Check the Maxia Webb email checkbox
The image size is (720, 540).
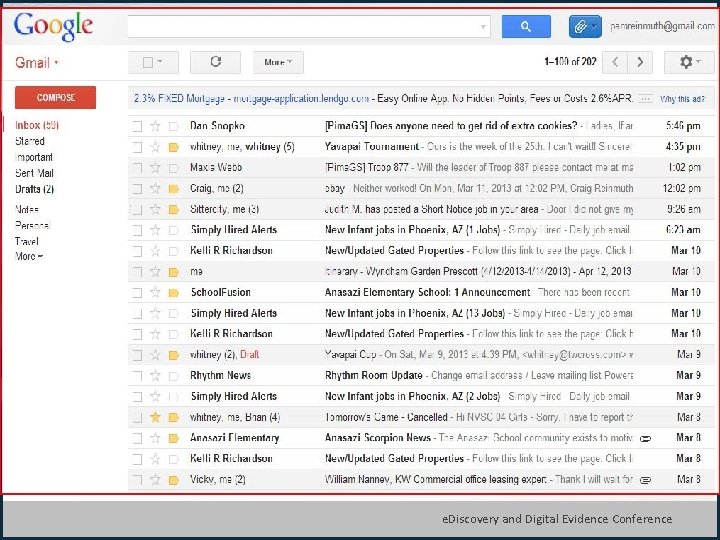tap(137, 168)
